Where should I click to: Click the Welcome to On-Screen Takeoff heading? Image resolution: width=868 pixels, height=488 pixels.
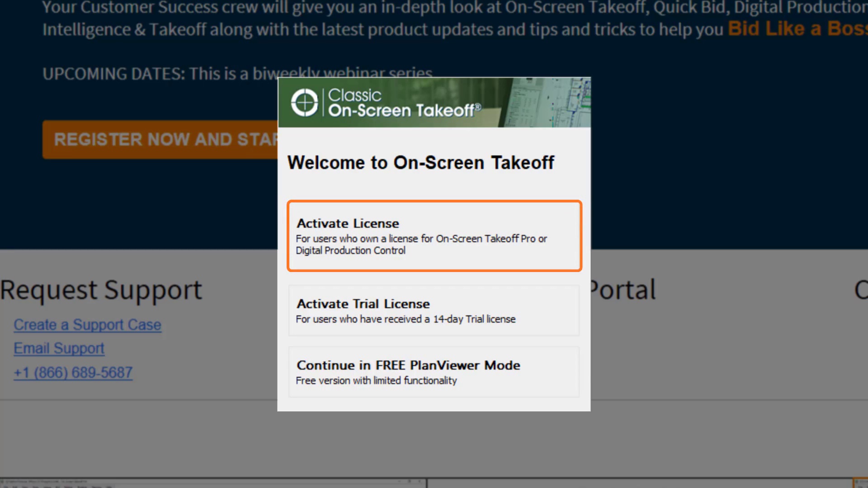(420, 163)
